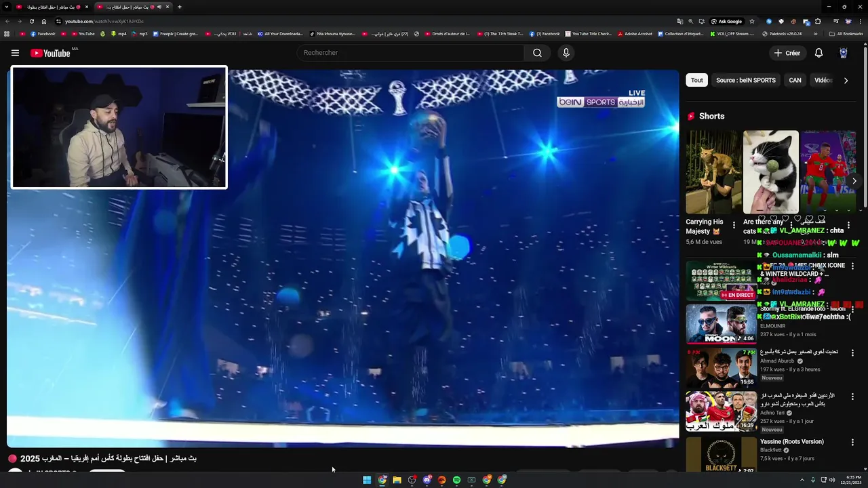Select the Source : beIN SPORTS chip
This screenshot has width=868, height=488.
click(x=746, y=80)
